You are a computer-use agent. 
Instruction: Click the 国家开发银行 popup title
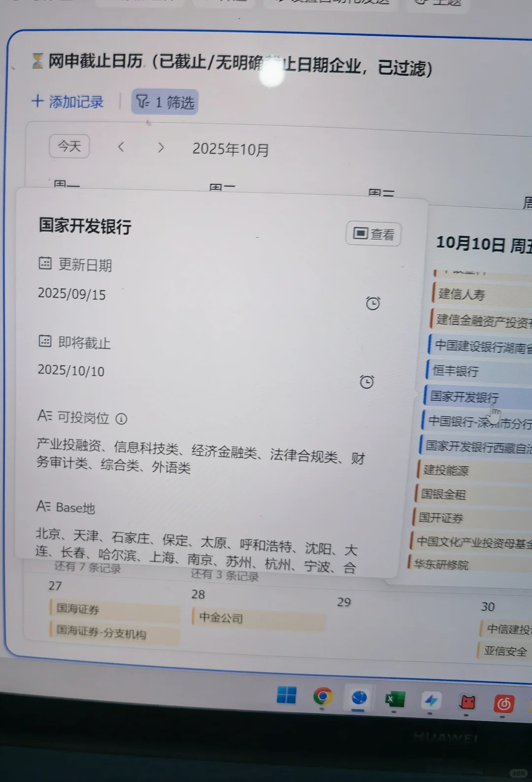[85, 227]
